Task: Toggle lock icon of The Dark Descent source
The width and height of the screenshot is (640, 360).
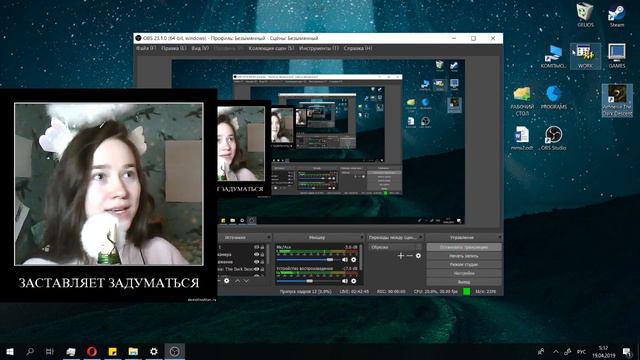Action: click(x=262, y=269)
